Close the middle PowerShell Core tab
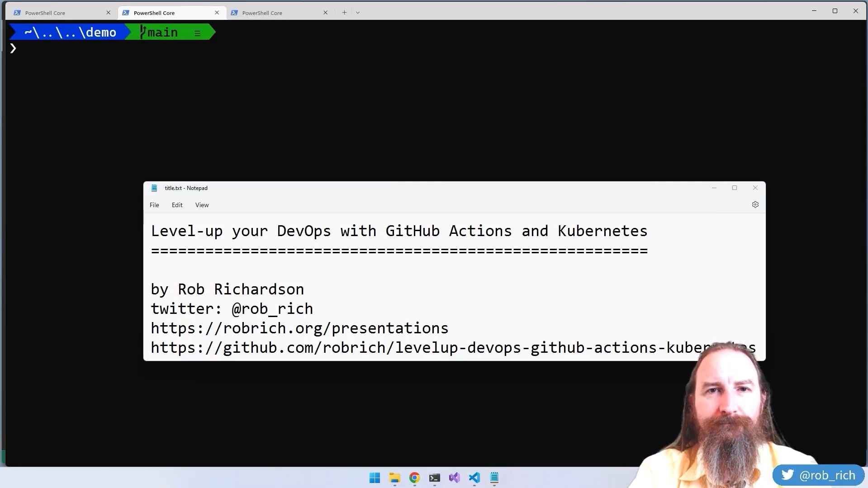This screenshot has height=488, width=868. pyautogui.click(x=217, y=13)
